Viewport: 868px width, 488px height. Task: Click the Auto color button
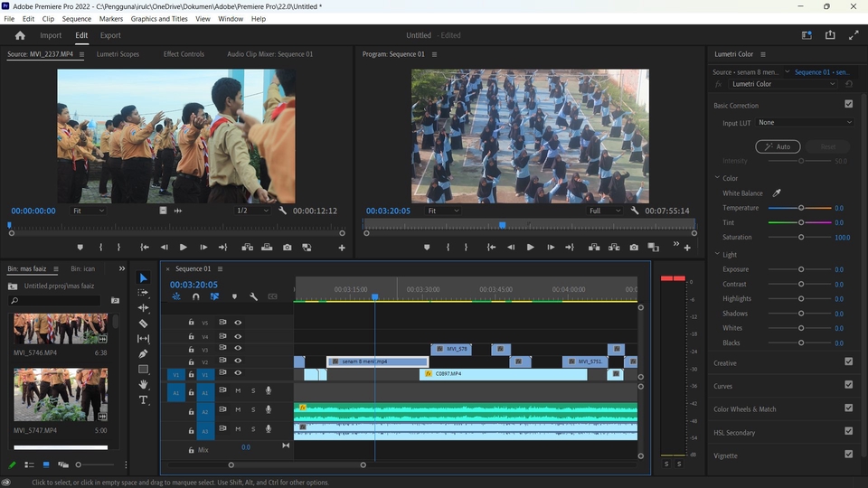tap(778, 146)
